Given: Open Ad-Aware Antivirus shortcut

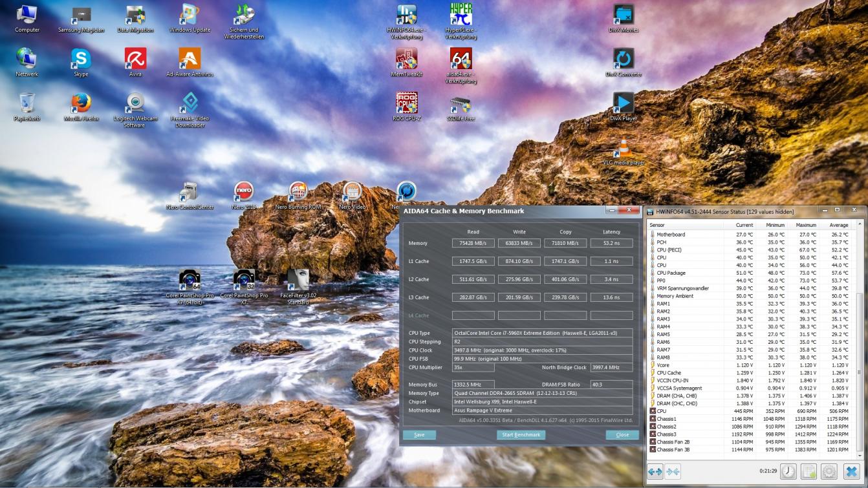Looking at the screenshot, I should tap(190, 62).
